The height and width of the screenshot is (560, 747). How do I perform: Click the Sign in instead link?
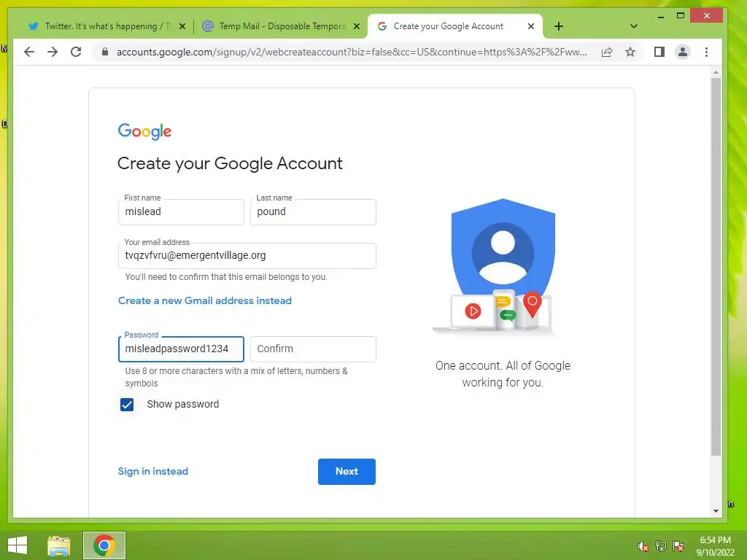[x=153, y=471]
